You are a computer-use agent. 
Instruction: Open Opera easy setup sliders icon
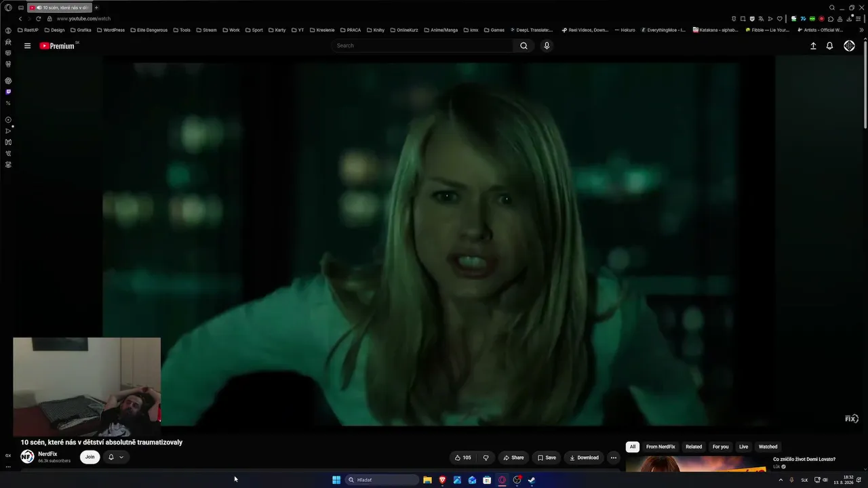[859, 19]
